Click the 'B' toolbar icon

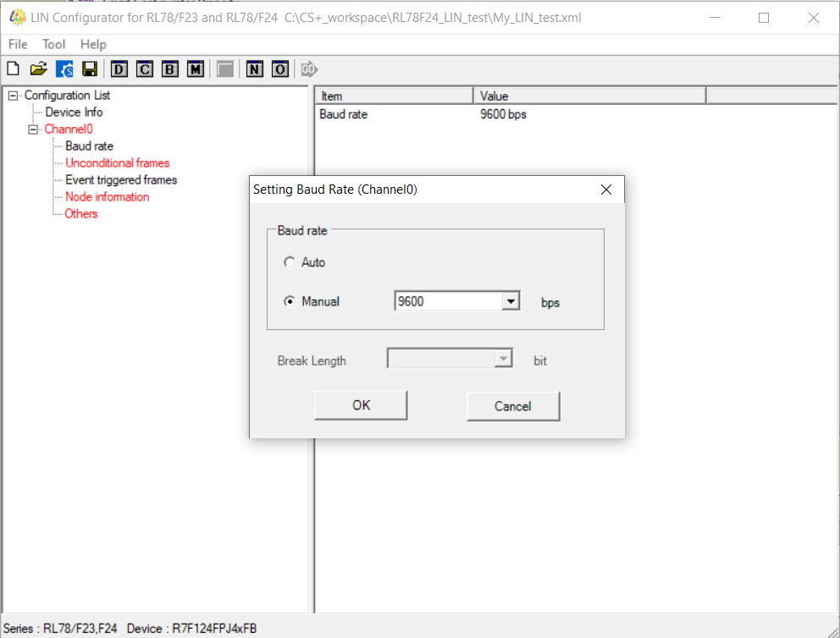click(170, 69)
